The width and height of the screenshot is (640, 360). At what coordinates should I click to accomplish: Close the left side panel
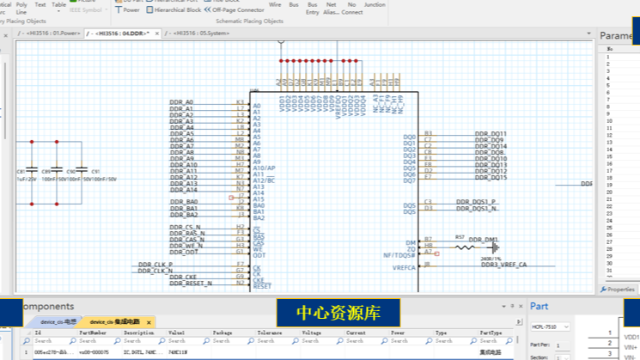(x=6, y=36)
